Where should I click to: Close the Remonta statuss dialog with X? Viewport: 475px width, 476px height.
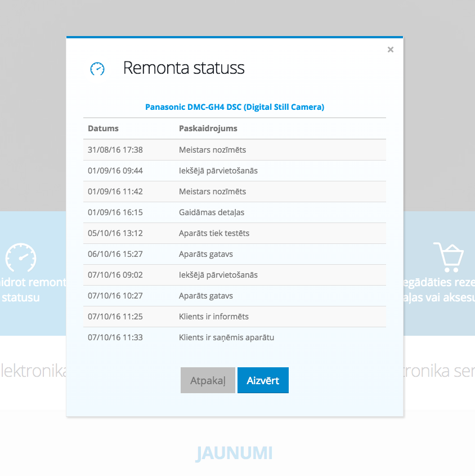(x=391, y=50)
